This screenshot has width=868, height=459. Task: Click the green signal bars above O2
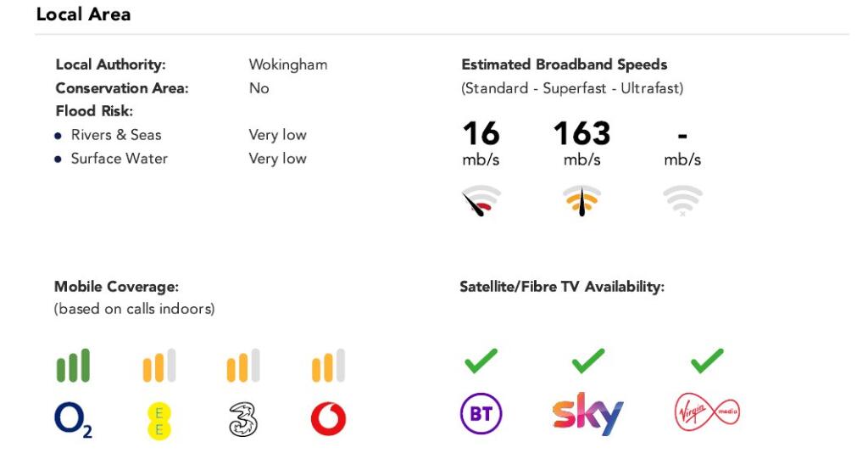(x=73, y=366)
